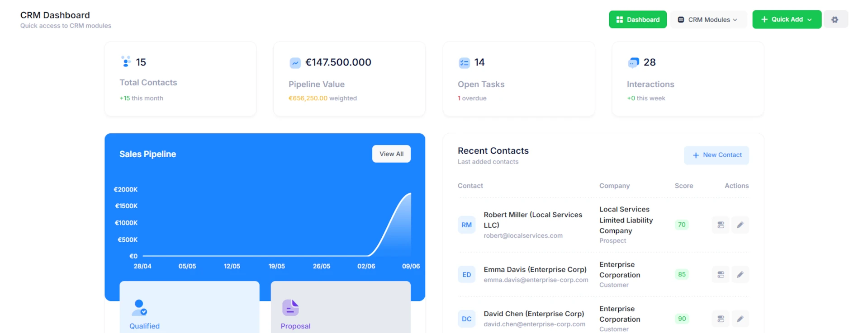Open the Qualified pipeline stage card
868x333 pixels.
tap(190, 307)
